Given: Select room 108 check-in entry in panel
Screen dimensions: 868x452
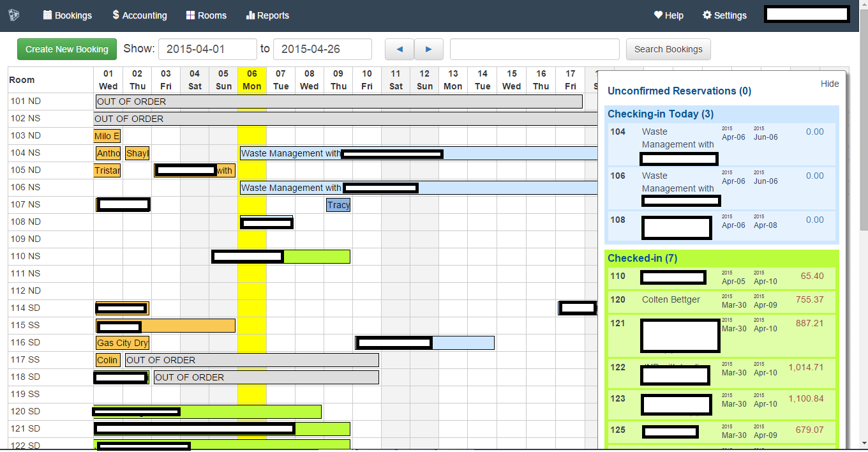Looking at the screenshot, I should pos(721,226).
